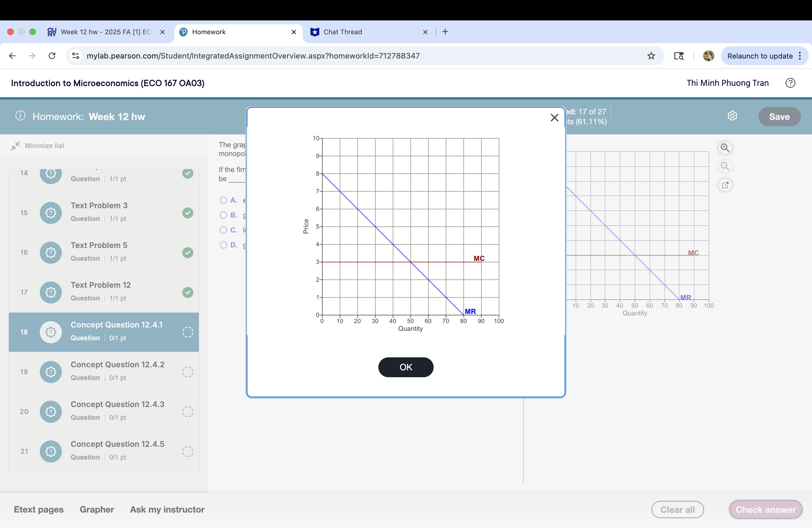Open the course help question mark icon
This screenshot has width=812, height=528.
pyautogui.click(x=790, y=83)
